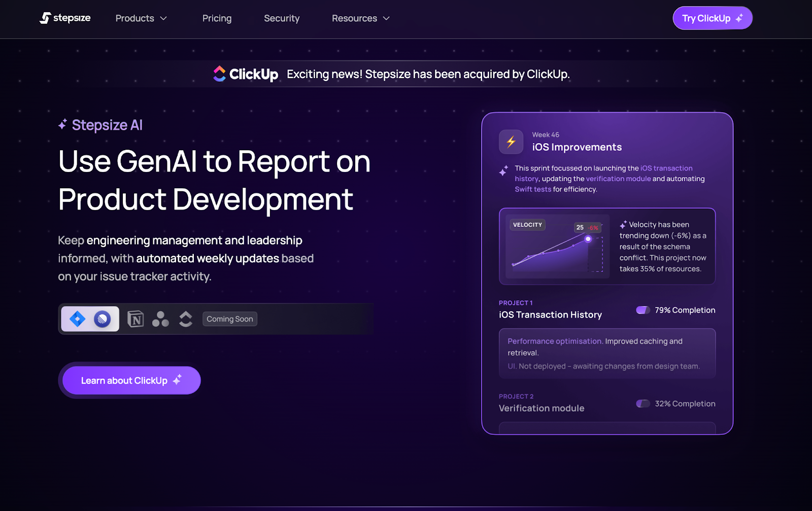Click the ClickUp logo in the announcement banner
Viewport: 812px width, 511px height.
[x=246, y=74]
